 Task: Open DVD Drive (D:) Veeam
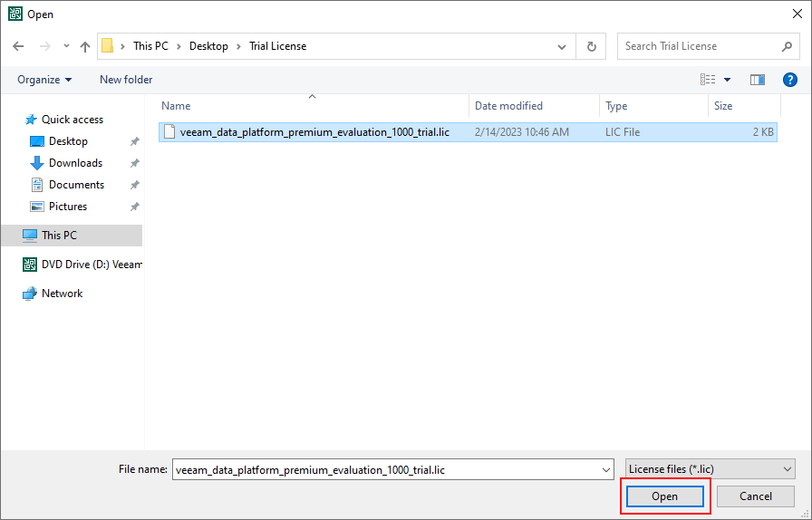92,265
